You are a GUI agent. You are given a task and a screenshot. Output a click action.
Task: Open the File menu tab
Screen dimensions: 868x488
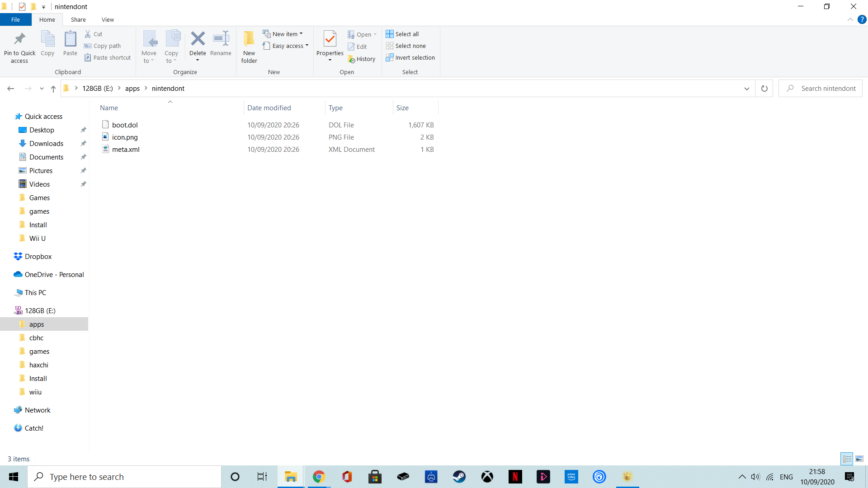click(x=15, y=19)
